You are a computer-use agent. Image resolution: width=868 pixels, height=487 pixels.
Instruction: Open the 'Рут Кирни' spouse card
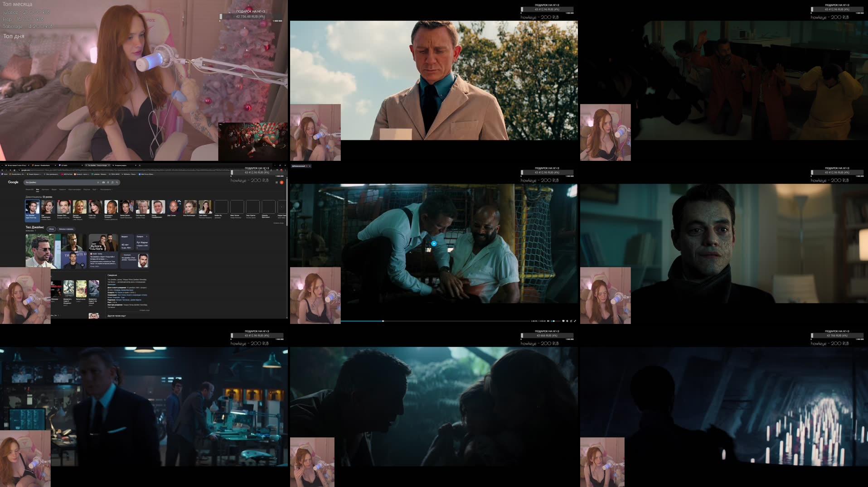pos(142,242)
